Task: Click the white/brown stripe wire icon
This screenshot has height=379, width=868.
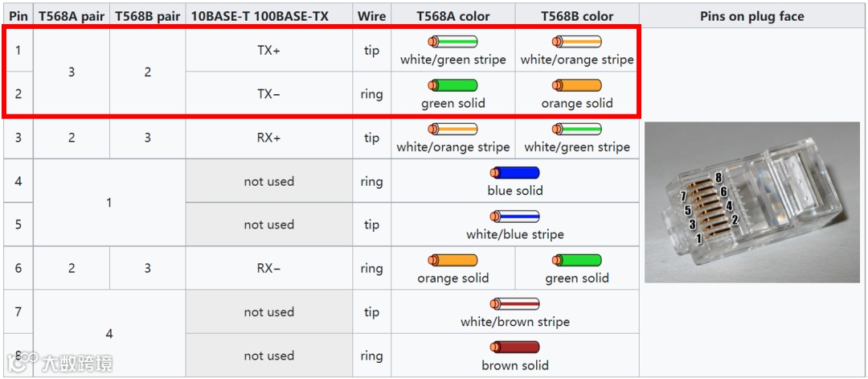Action: point(515,303)
